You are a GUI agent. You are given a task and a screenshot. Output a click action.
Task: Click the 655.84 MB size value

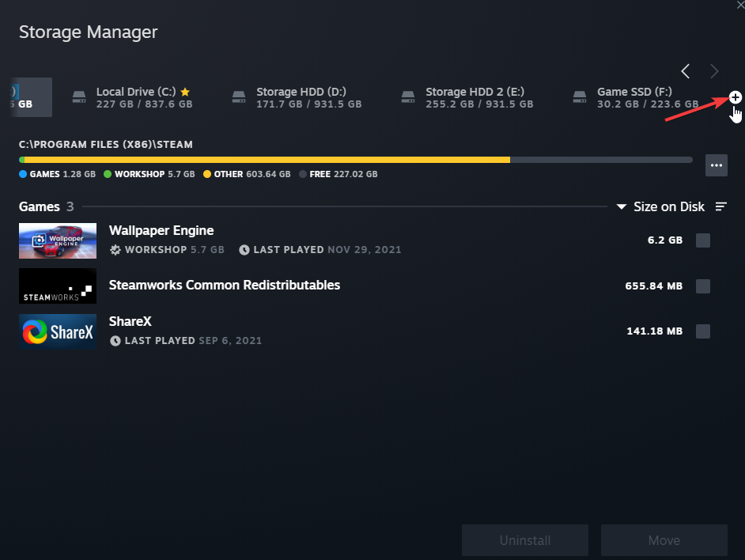654,286
